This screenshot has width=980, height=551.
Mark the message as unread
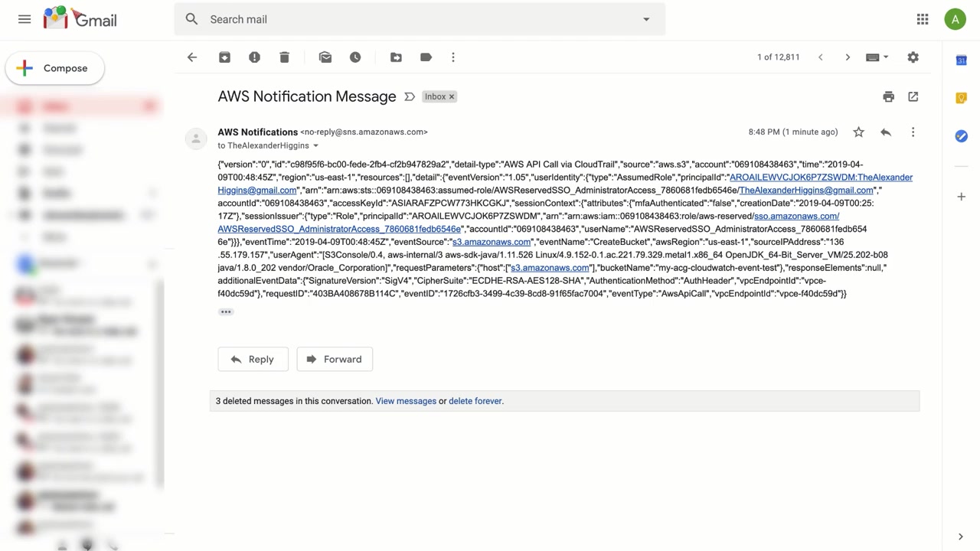pos(325,57)
